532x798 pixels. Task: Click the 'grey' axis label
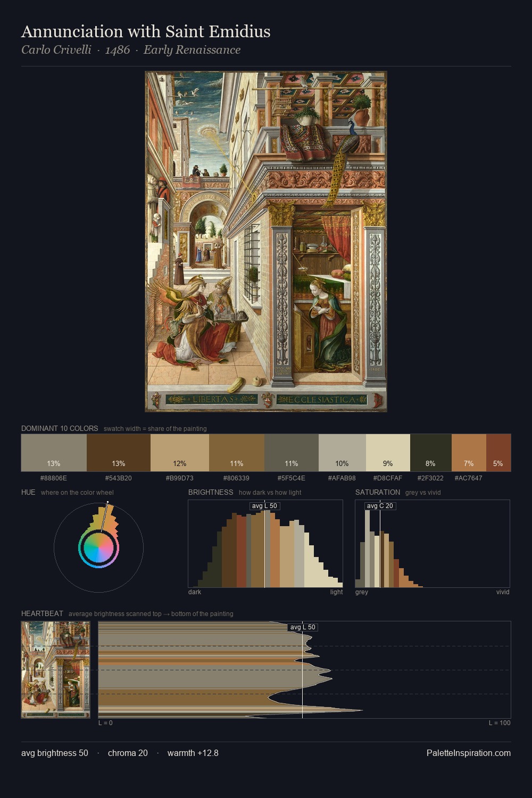pyautogui.click(x=362, y=592)
